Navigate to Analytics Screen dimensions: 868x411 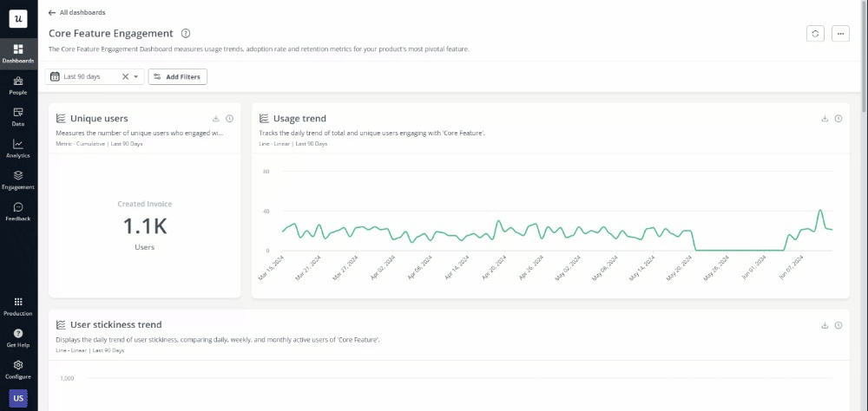click(18, 148)
